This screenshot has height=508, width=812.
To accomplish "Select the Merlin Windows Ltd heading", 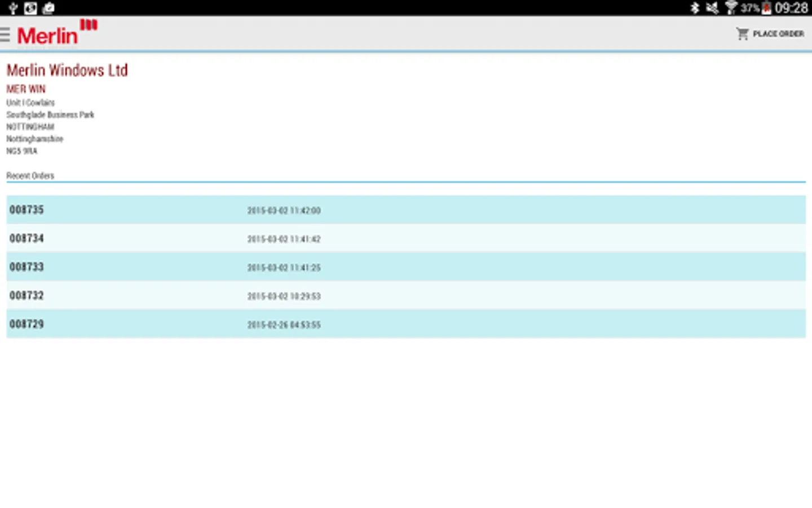I will click(x=67, y=70).
